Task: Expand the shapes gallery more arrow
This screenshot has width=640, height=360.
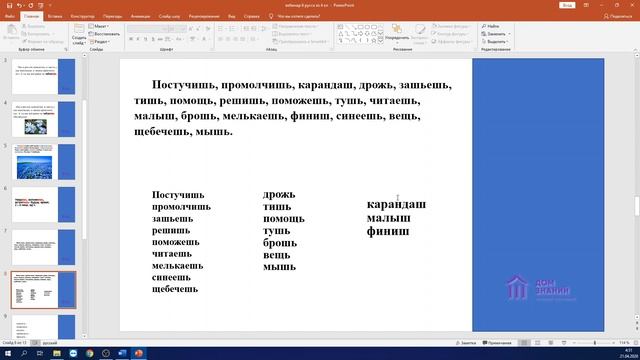Action: click(x=381, y=41)
